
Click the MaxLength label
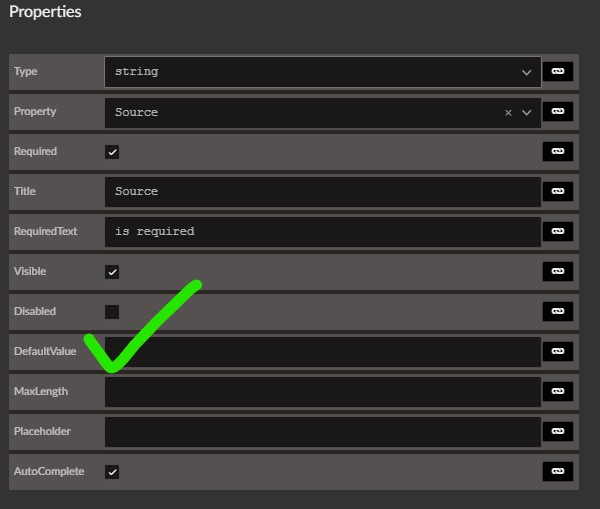coord(41,392)
